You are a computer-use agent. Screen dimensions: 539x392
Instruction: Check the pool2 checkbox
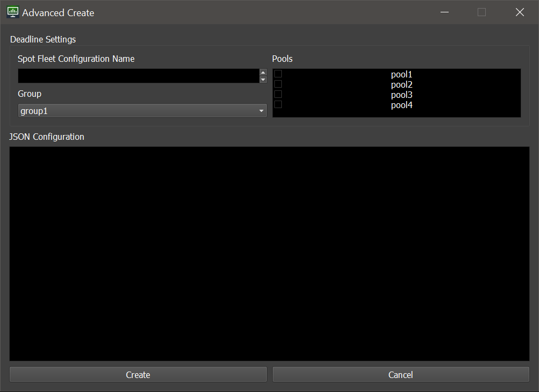[x=278, y=84]
